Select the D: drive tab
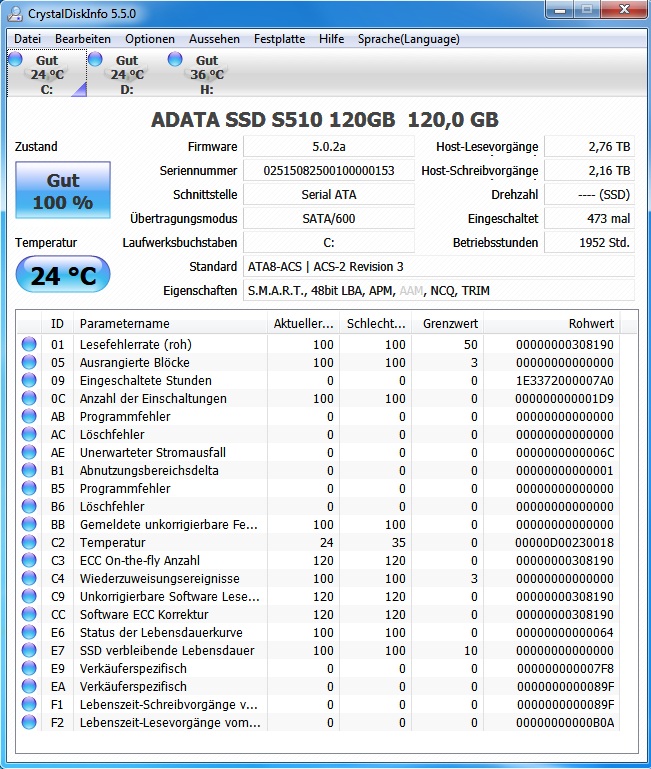This screenshot has height=769, width=651. pos(127,74)
